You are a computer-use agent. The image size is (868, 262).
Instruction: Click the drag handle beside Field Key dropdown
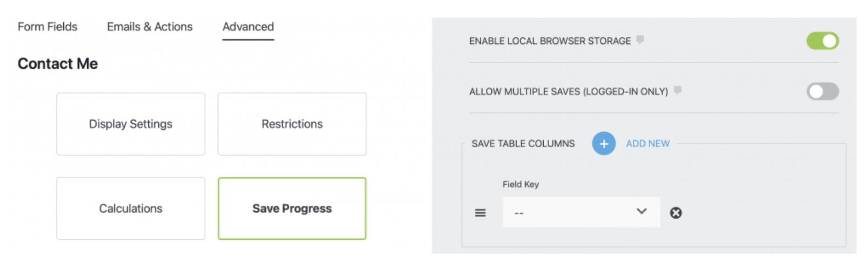click(480, 213)
